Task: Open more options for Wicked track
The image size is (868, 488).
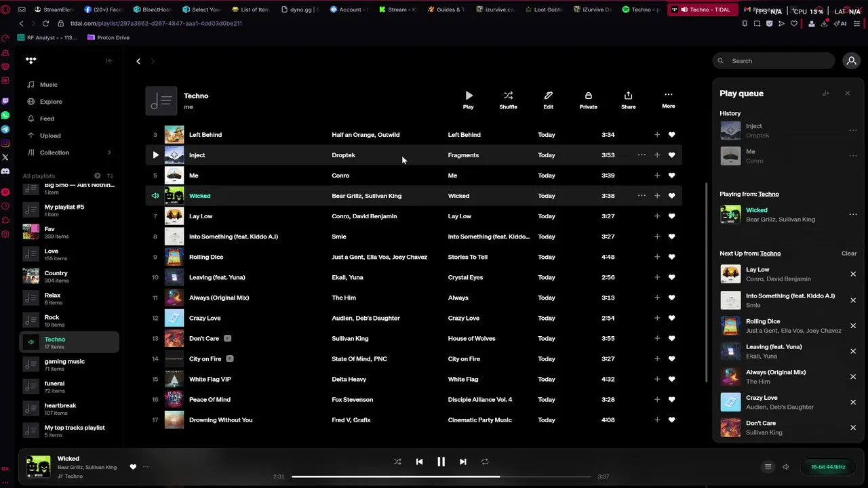Action: 642,196
